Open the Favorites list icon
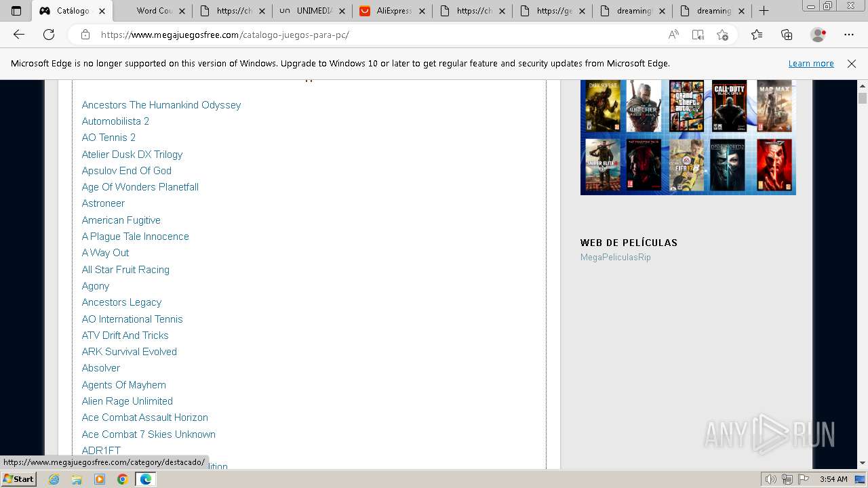Screen dimensions: 868x488 pyautogui.click(x=757, y=35)
